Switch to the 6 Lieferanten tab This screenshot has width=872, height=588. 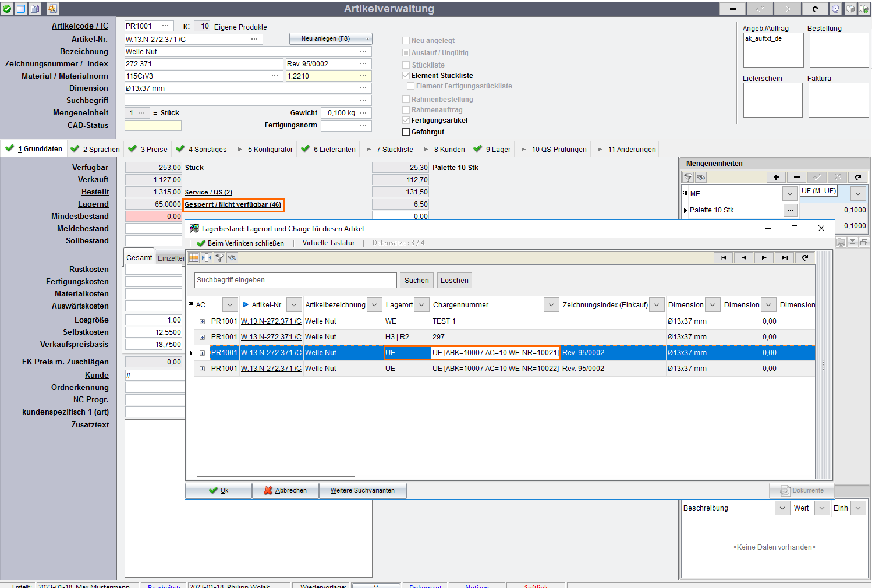tap(329, 149)
